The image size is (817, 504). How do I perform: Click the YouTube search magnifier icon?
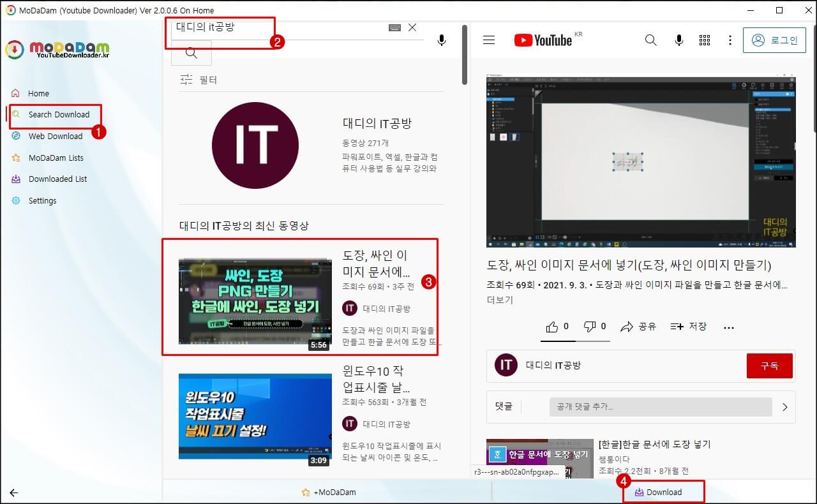[650, 40]
